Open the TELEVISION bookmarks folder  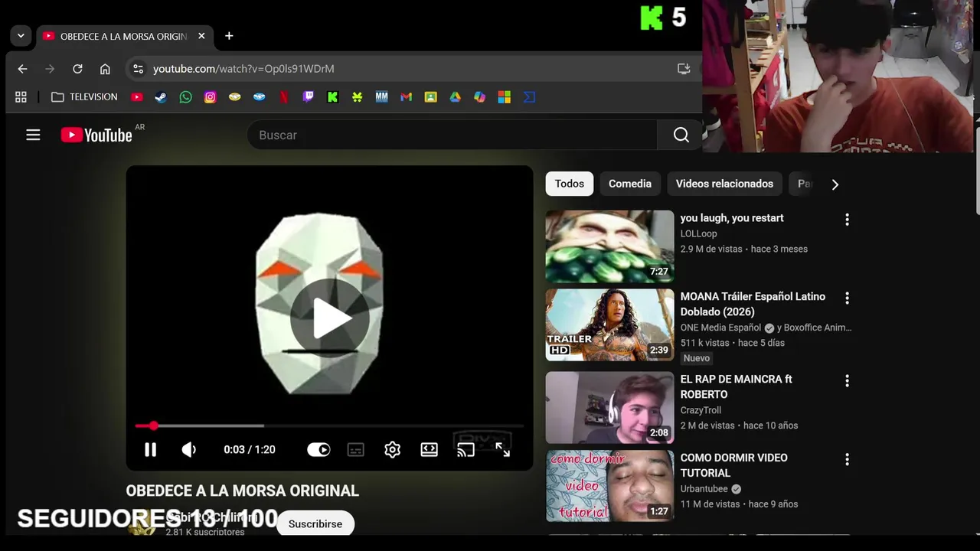click(84, 97)
